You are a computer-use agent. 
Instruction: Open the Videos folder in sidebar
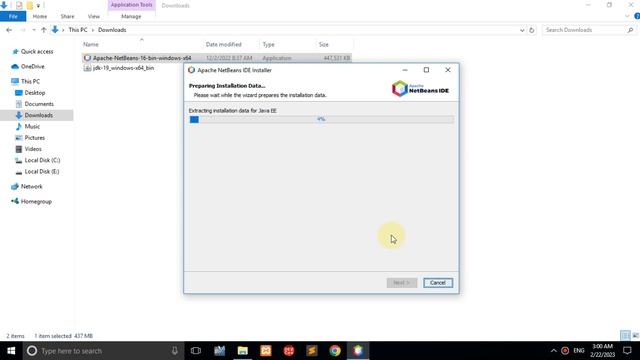[29, 149]
